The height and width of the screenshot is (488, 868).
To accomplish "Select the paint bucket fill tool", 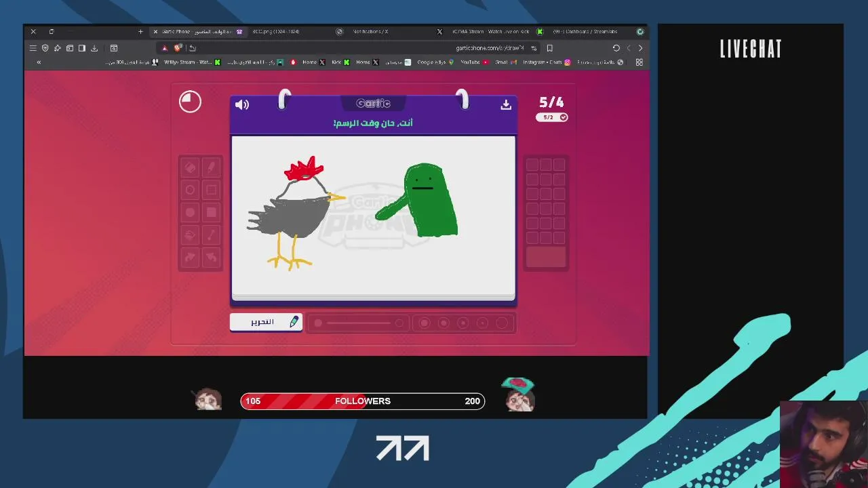I will coord(190,235).
